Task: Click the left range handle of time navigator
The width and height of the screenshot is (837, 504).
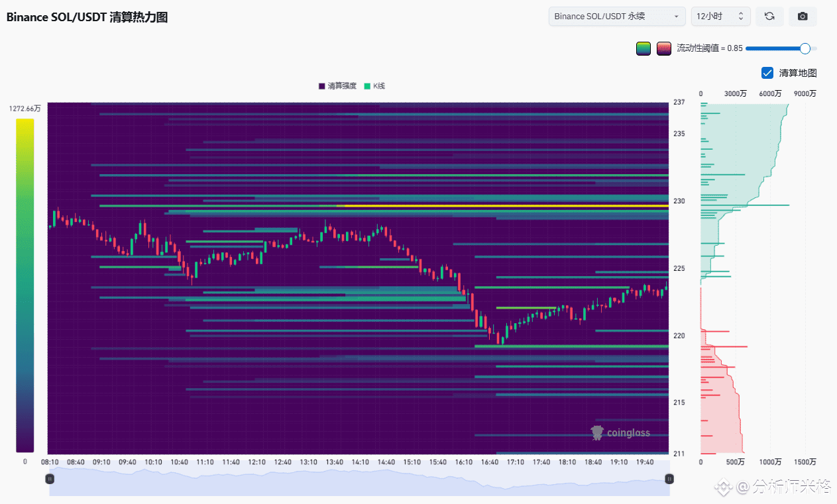Action: (x=50, y=478)
